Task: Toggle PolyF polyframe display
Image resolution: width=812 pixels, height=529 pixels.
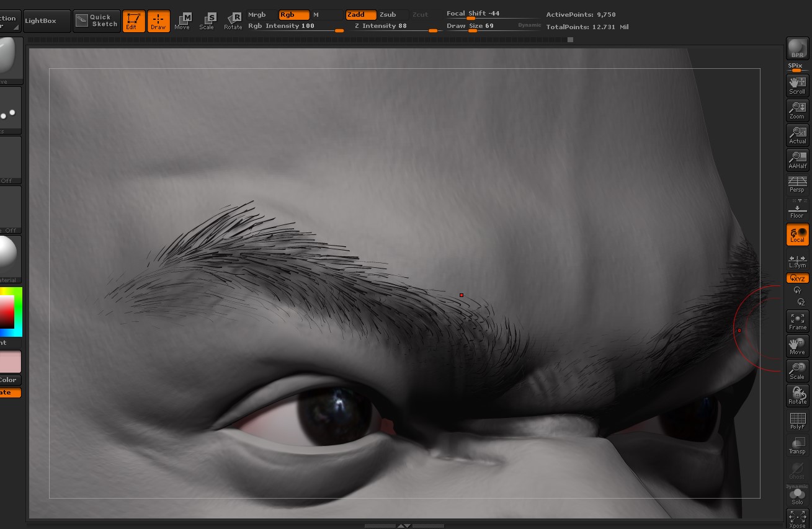Action: pyautogui.click(x=797, y=420)
